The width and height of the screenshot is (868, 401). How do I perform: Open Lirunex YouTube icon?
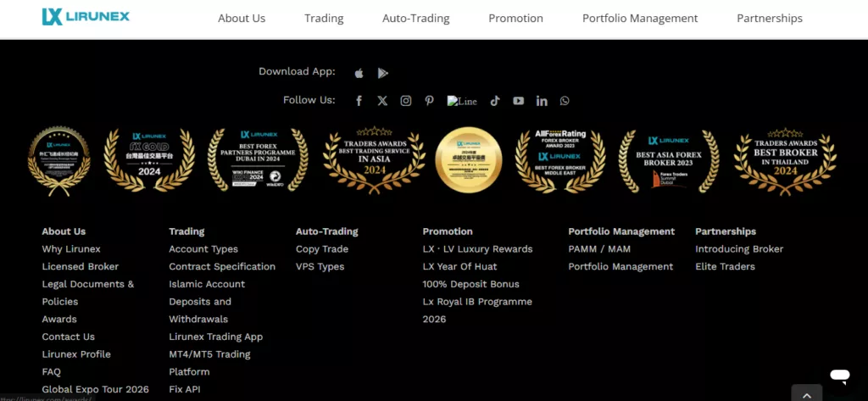pyautogui.click(x=518, y=101)
